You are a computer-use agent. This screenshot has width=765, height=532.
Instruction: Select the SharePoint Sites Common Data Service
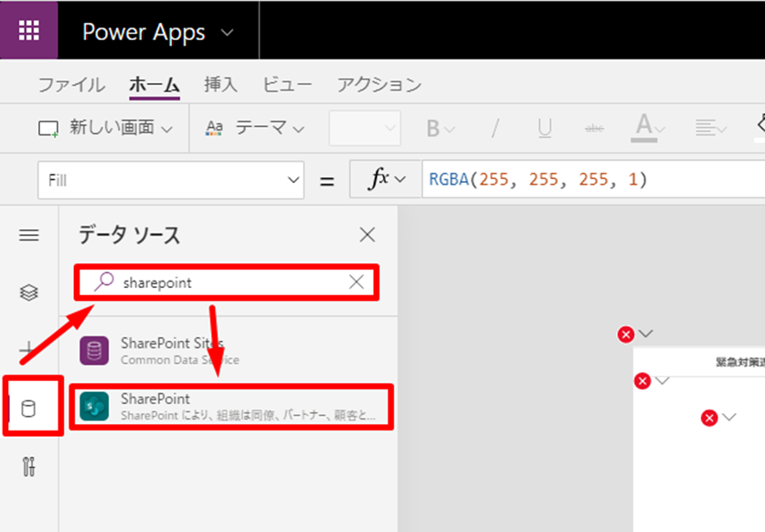(x=228, y=351)
